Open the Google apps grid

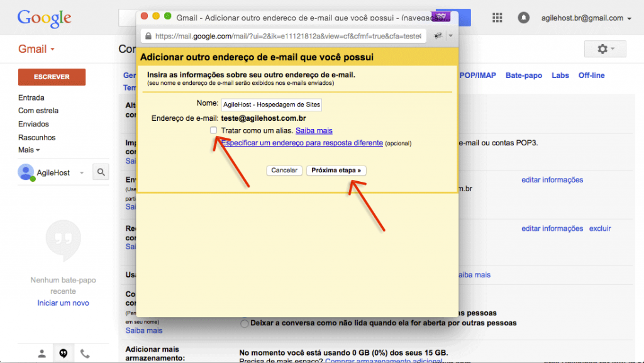click(497, 18)
